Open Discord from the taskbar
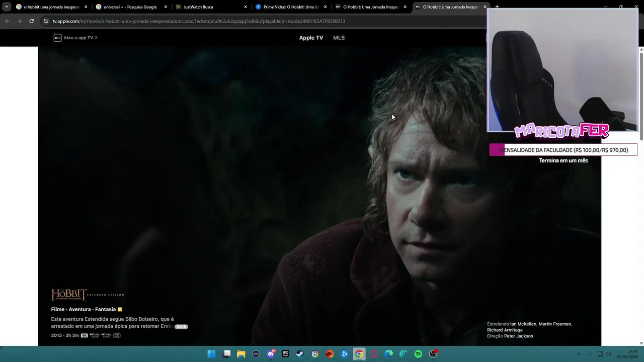644x362 pixels. point(271,354)
